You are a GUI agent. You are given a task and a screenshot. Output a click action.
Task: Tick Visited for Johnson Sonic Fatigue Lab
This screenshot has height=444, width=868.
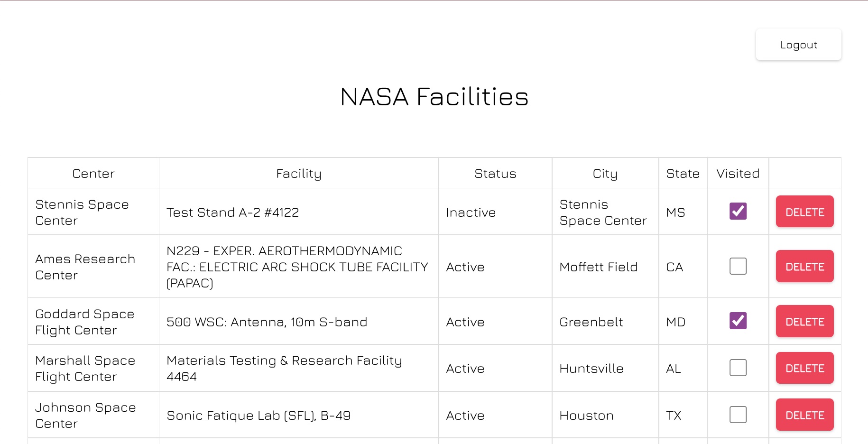coord(738,415)
